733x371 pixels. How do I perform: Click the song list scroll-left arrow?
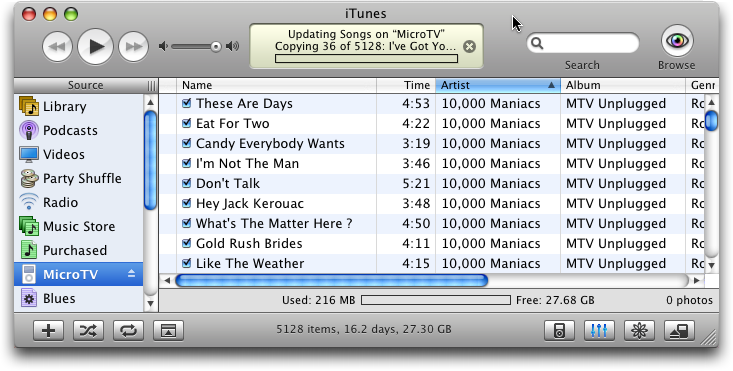[x=167, y=280]
